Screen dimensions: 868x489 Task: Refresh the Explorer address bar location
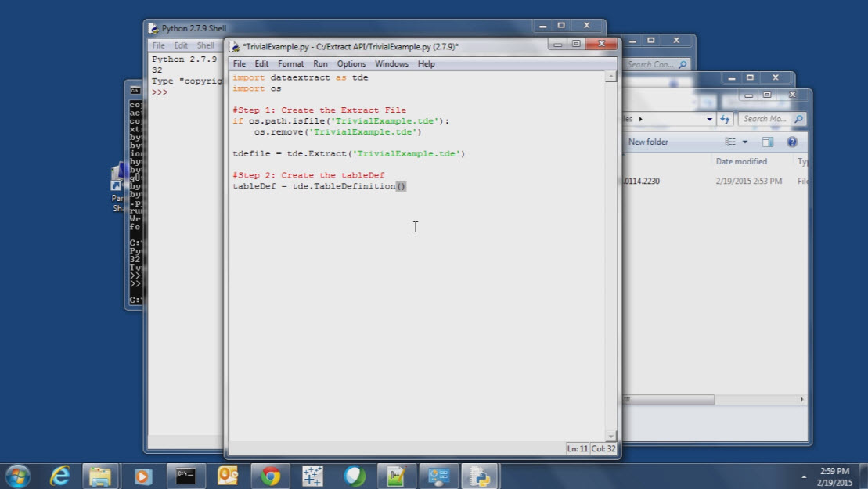point(725,119)
